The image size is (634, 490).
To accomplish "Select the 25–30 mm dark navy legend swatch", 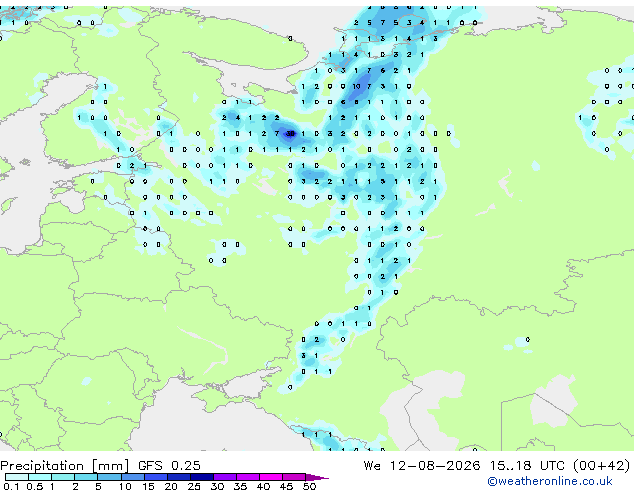I will (x=202, y=477).
